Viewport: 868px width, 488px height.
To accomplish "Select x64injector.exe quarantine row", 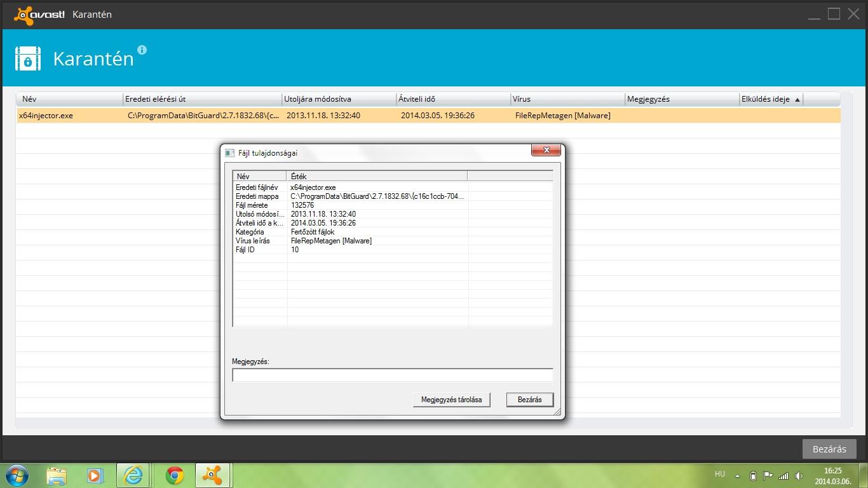I will click(428, 116).
